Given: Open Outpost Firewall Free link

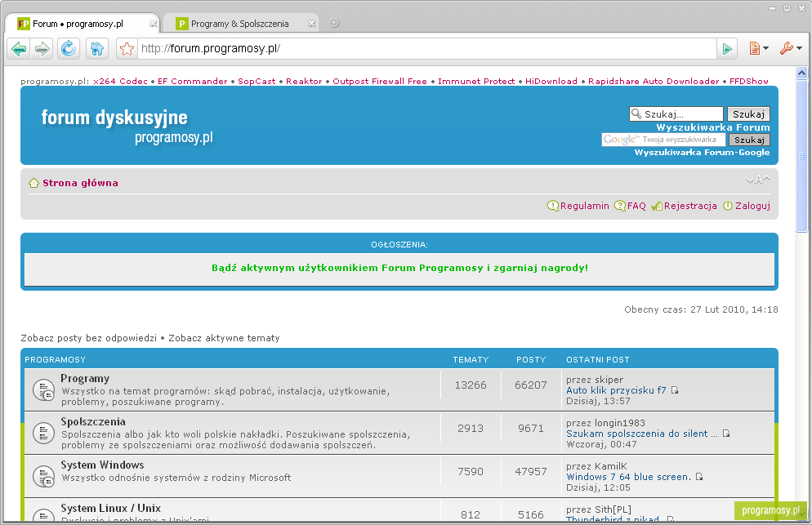Looking at the screenshot, I should [380, 82].
